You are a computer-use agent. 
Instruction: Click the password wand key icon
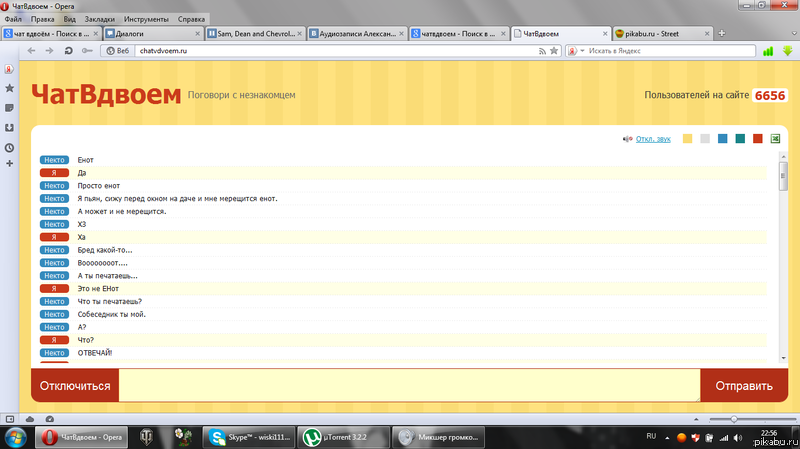pos(87,51)
